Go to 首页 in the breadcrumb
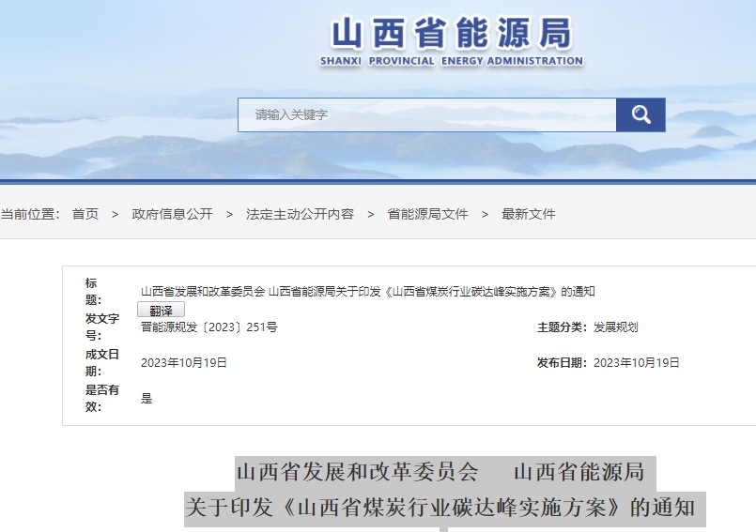 point(85,214)
